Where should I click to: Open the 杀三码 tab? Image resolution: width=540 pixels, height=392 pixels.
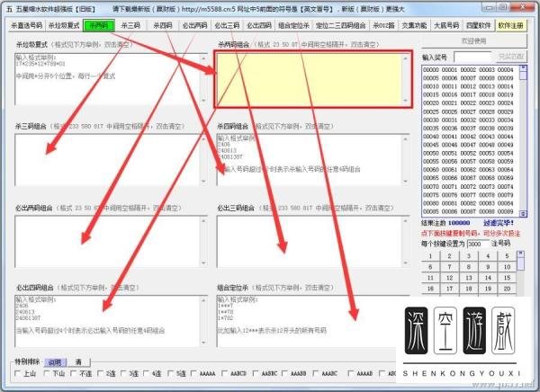tap(133, 26)
